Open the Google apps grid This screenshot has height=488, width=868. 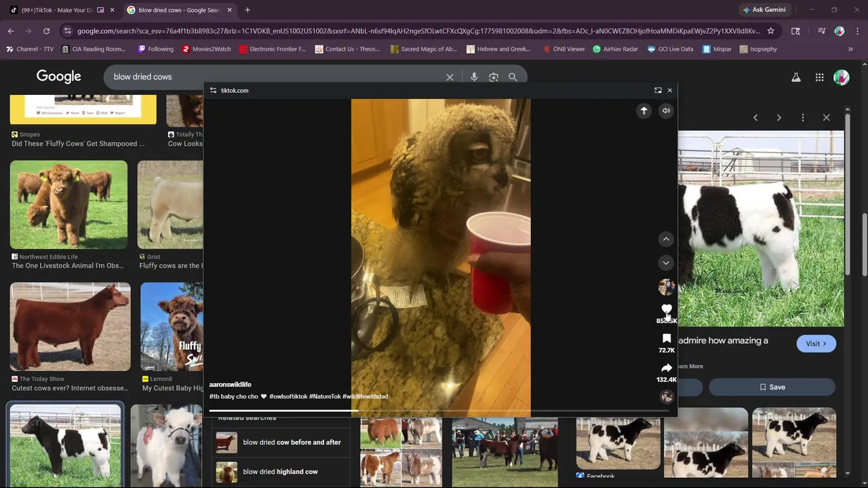tap(819, 77)
